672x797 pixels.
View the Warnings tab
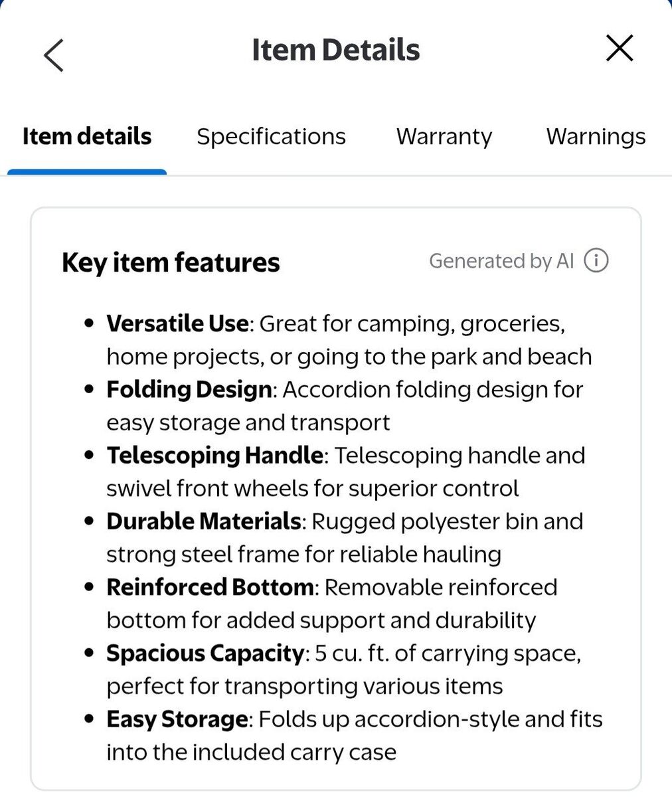point(596,137)
